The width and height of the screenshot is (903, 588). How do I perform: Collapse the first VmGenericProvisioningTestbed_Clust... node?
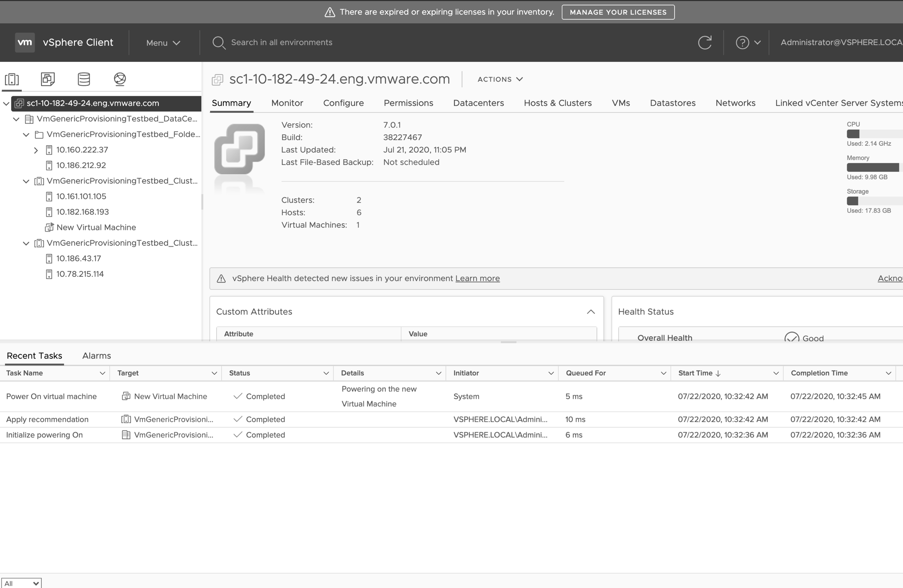click(26, 181)
